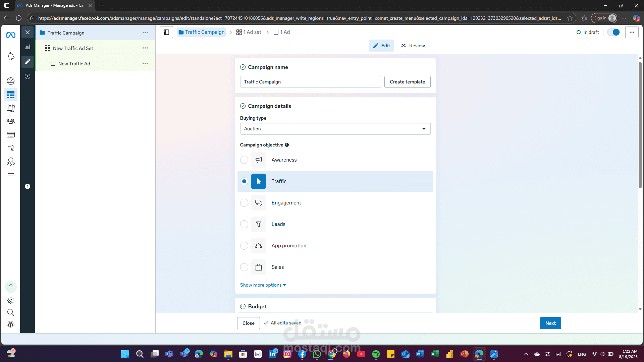The image size is (644, 362).
Task: Open top-right ellipsis more menu
Action: (x=632, y=32)
